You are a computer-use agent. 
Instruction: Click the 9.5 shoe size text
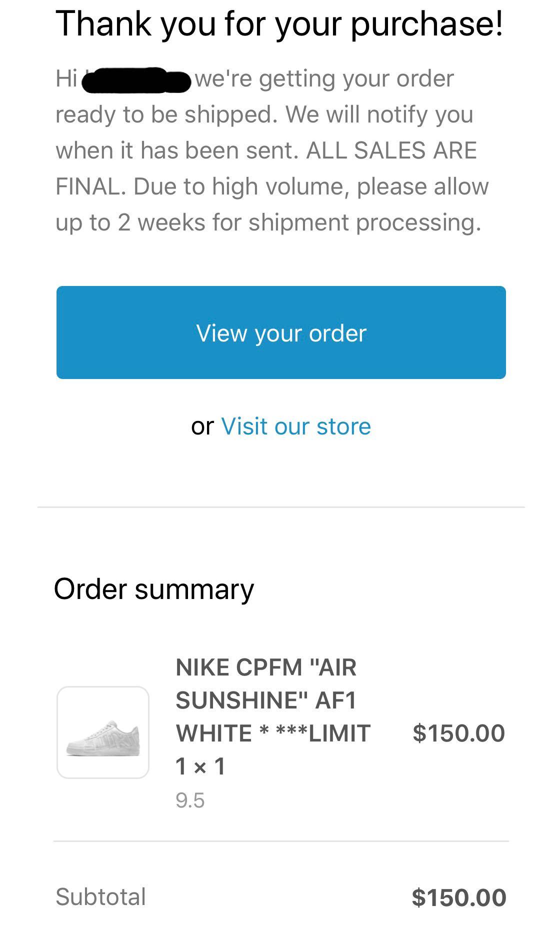tap(190, 800)
